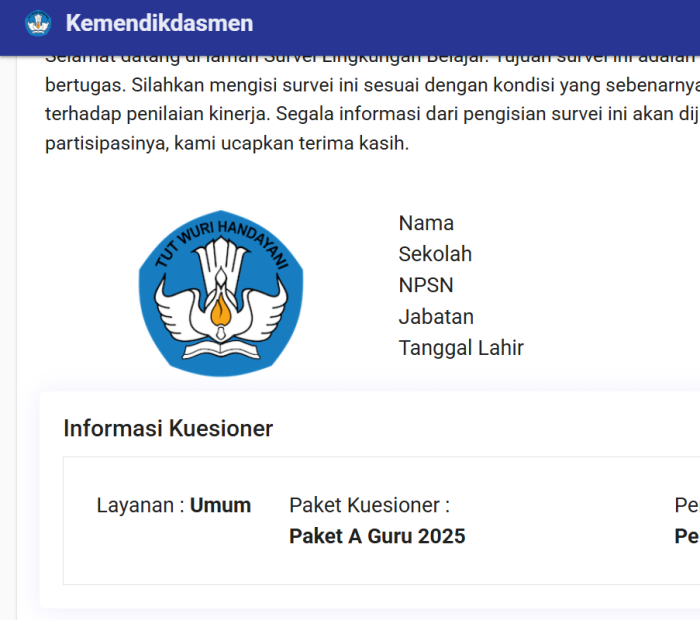Click the Kemendikdasmen logo icon in header
700x620 pixels.
coord(38,23)
